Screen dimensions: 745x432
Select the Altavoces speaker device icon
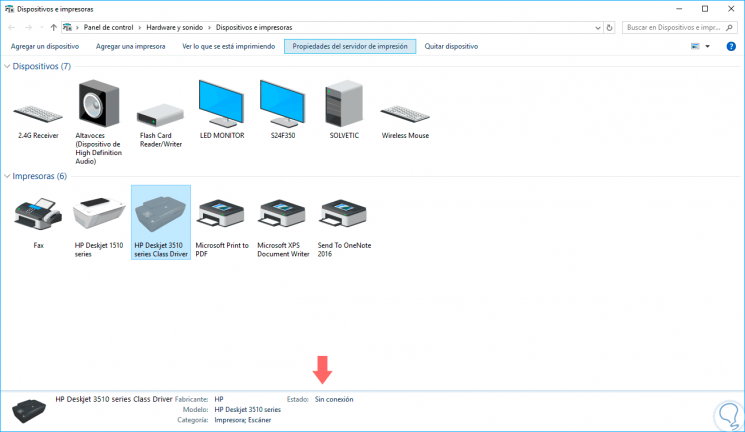click(x=99, y=104)
